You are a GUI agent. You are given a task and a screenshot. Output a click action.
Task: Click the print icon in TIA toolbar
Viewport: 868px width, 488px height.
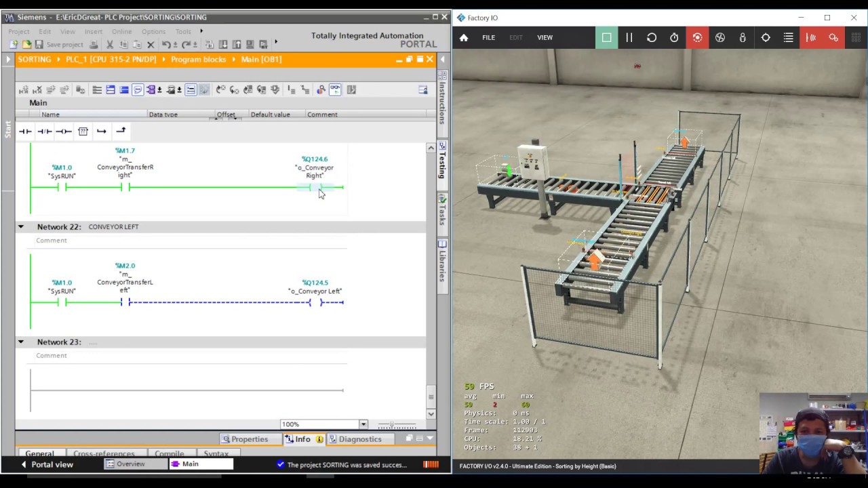94,44
